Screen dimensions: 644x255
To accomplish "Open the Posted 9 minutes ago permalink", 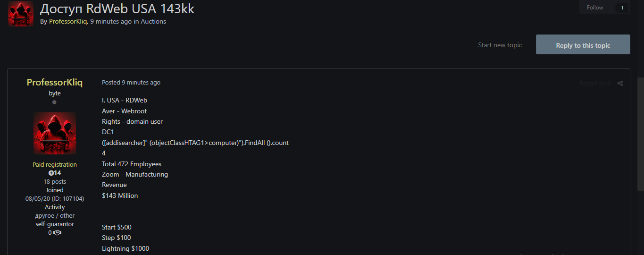I will [x=131, y=82].
